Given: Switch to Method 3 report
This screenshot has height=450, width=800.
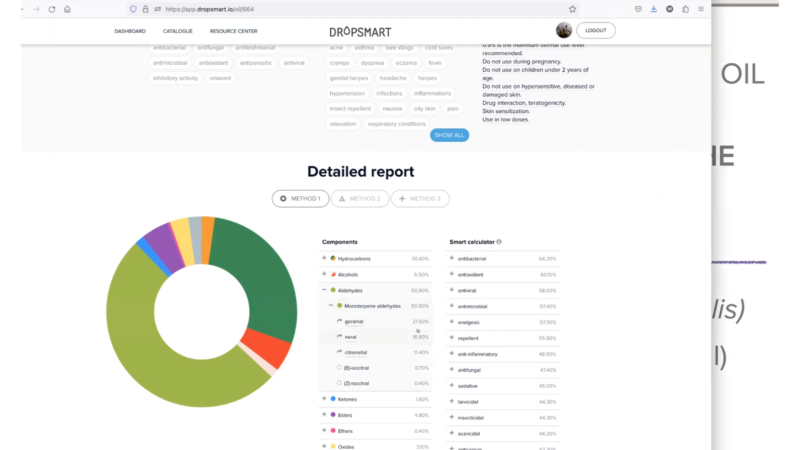Looking at the screenshot, I should 420,199.
